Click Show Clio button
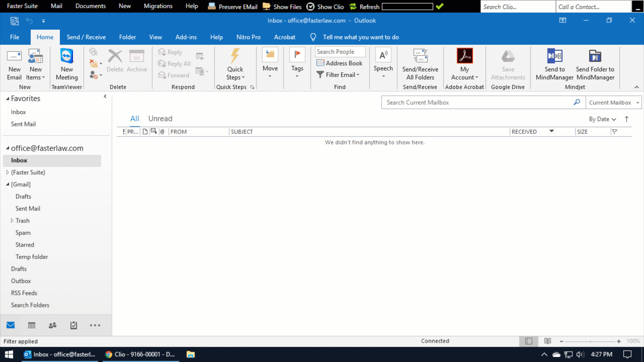The image size is (644, 362). 325,6
